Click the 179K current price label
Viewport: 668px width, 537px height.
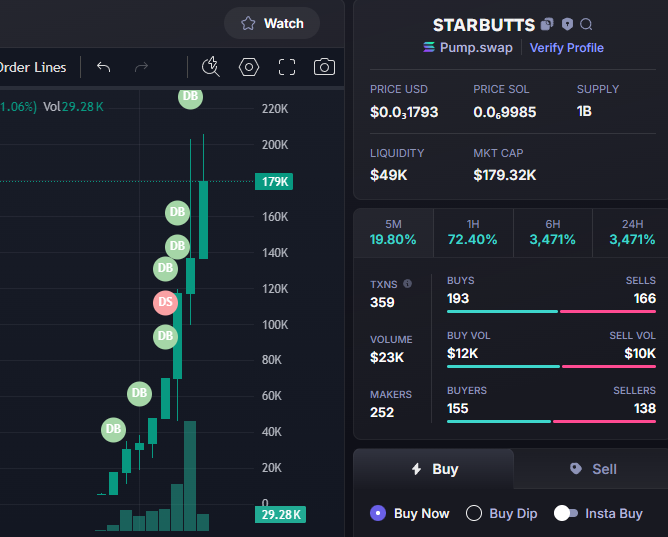coord(274,181)
